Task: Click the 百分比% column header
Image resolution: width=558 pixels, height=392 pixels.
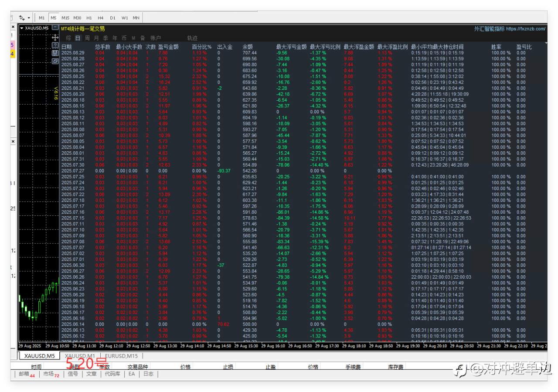Action: tap(202, 47)
